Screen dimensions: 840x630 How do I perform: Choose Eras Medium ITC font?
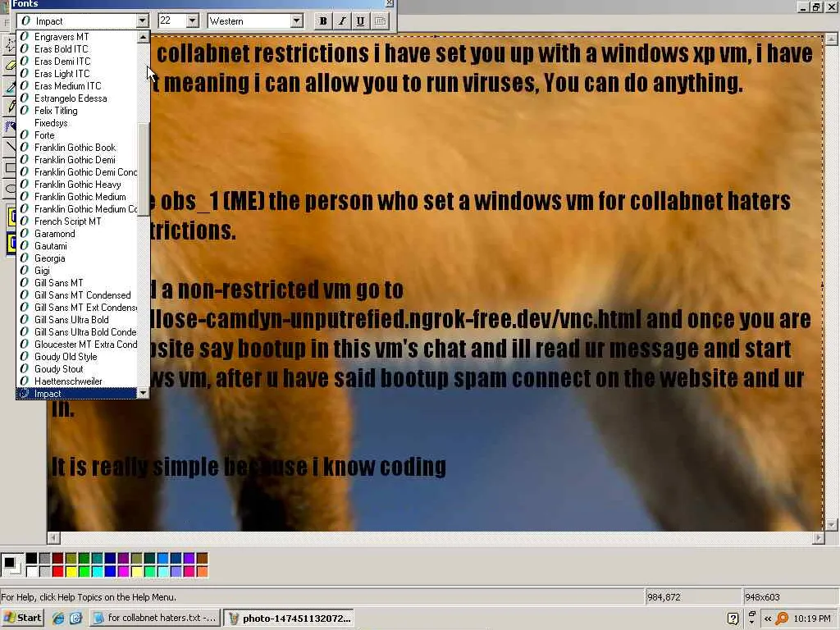[76, 85]
